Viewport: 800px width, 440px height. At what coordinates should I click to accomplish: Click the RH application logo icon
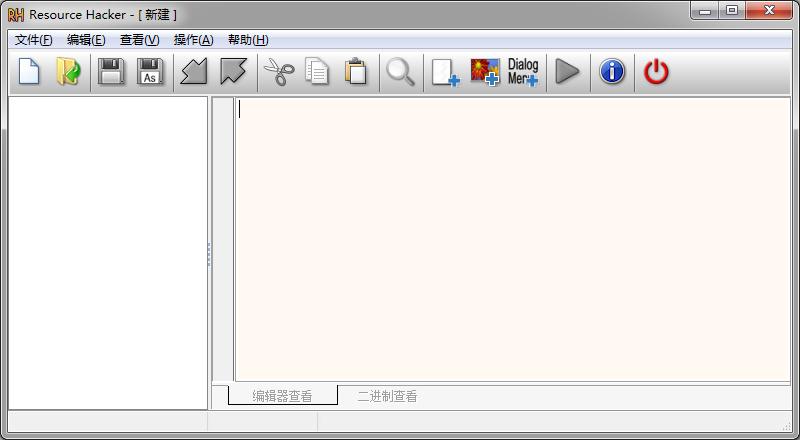pyautogui.click(x=16, y=15)
